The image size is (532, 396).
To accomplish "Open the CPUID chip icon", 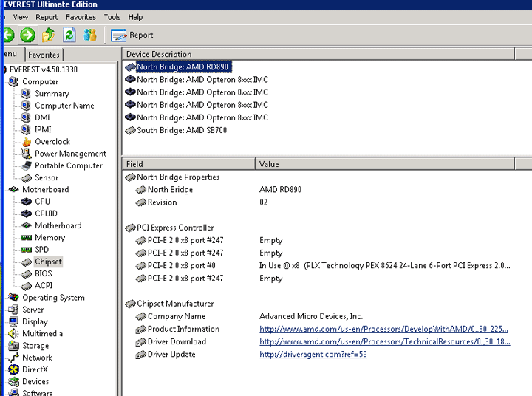I will click(26, 214).
